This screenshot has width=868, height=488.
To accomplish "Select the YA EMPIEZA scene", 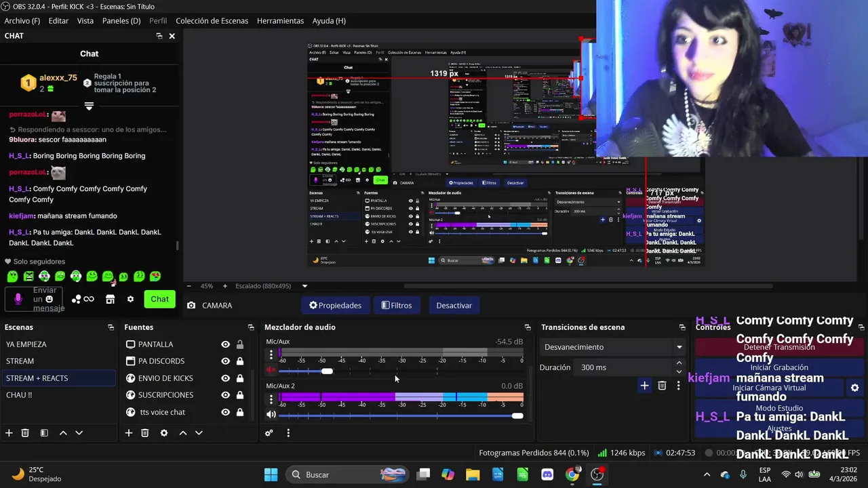I will [58, 344].
